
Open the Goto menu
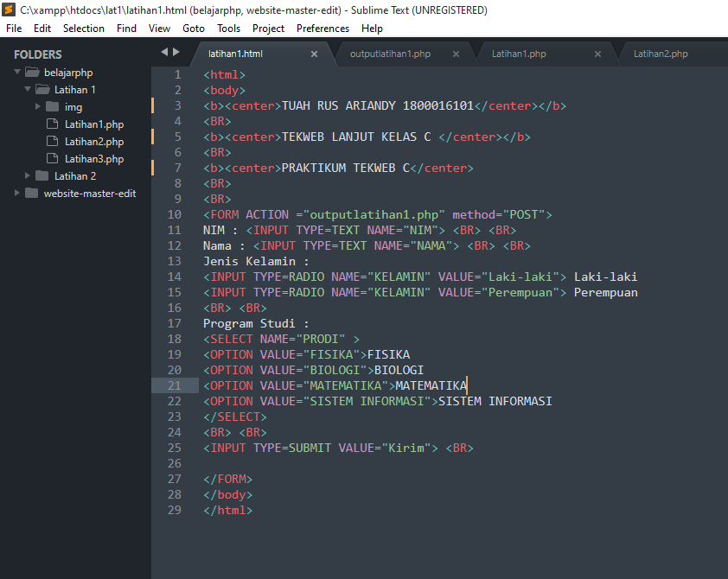pos(194,29)
